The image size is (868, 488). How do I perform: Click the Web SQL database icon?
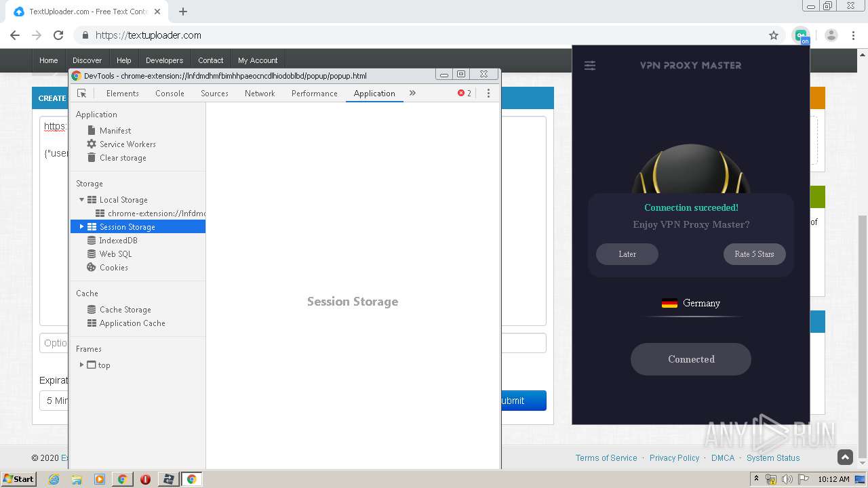[92, 254]
